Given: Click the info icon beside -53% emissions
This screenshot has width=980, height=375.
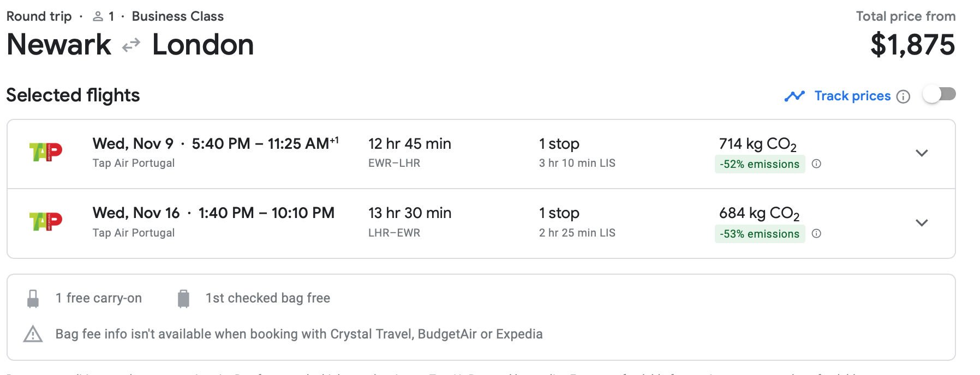Looking at the screenshot, I should click(x=816, y=234).
